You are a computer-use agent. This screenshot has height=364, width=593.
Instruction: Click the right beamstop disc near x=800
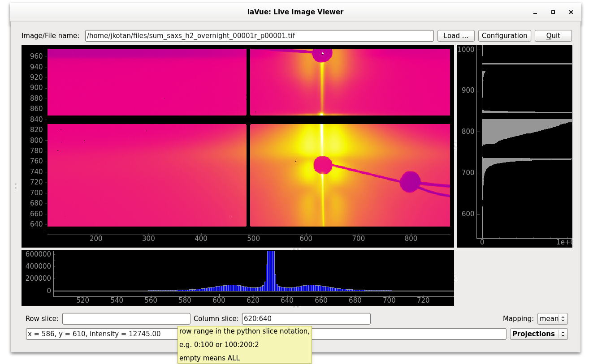(410, 181)
